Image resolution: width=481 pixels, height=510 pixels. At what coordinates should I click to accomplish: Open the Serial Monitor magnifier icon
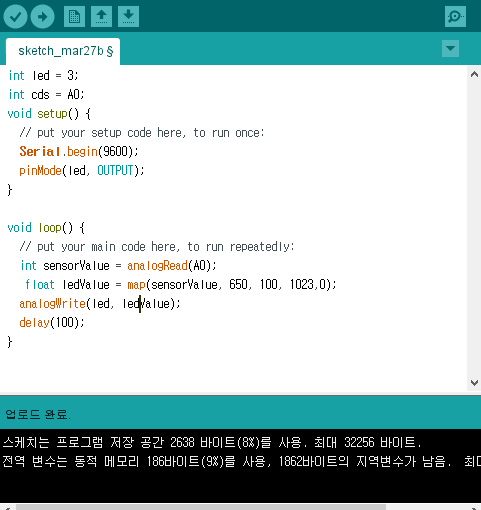[455, 16]
